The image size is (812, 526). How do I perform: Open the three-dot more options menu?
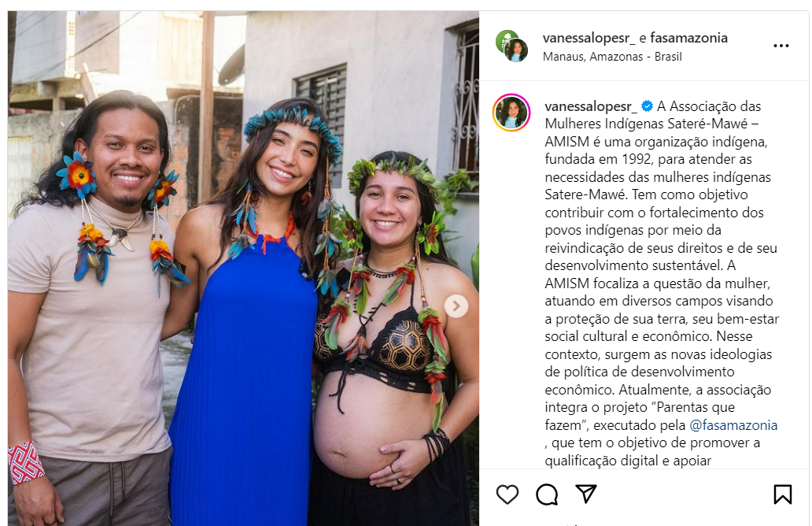point(781,46)
